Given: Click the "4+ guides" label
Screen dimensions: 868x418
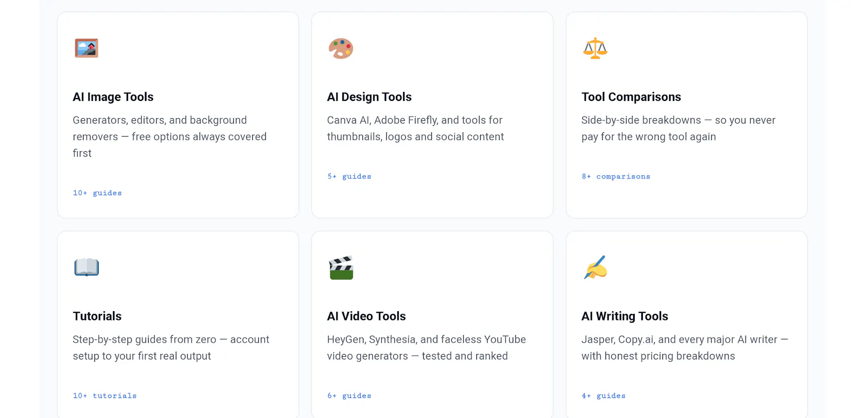Looking at the screenshot, I should pos(603,396).
